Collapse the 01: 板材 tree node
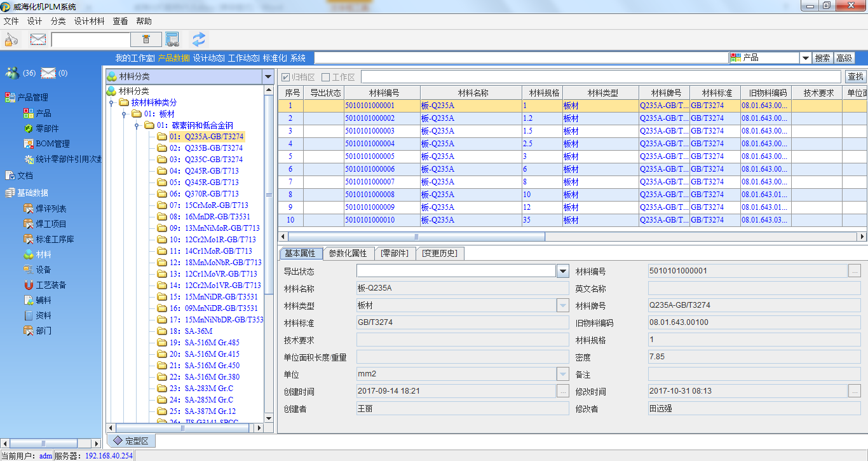 point(124,114)
